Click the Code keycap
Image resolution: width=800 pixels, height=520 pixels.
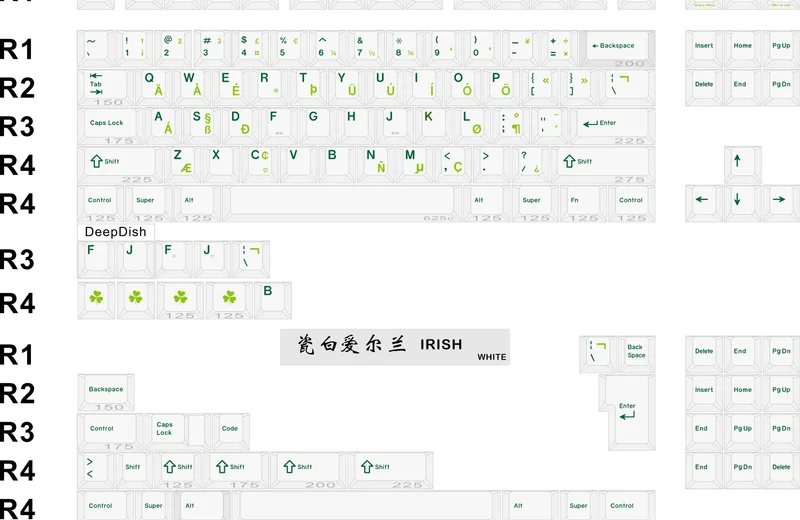tap(231, 431)
